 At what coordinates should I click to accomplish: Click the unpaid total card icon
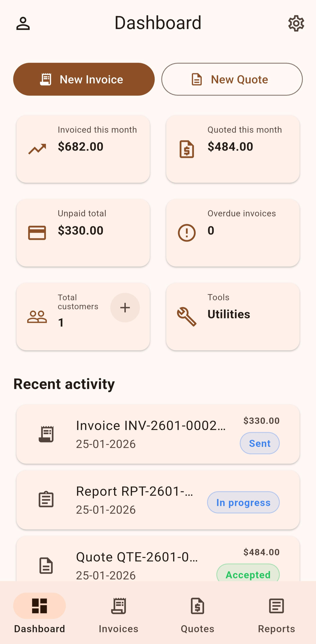37,233
